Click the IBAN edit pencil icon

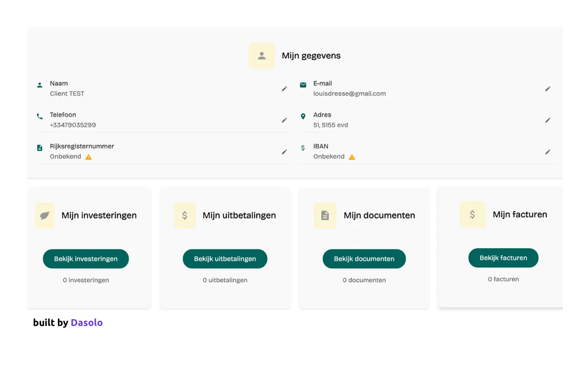[x=548, y=152]
